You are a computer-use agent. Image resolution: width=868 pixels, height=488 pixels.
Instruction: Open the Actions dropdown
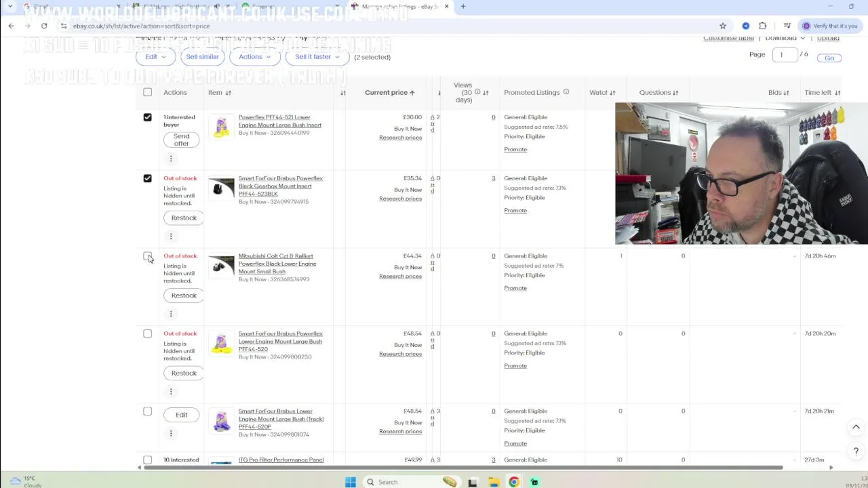point(255,57)
